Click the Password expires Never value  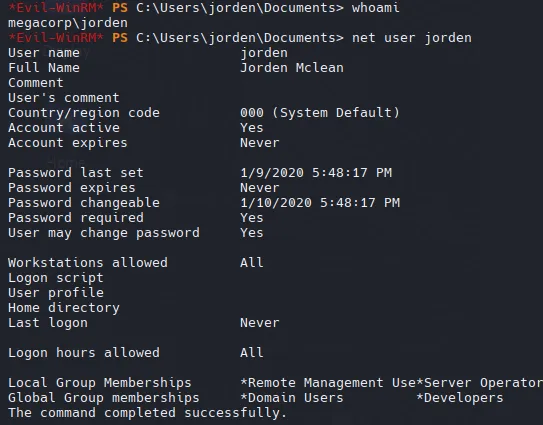260,188
